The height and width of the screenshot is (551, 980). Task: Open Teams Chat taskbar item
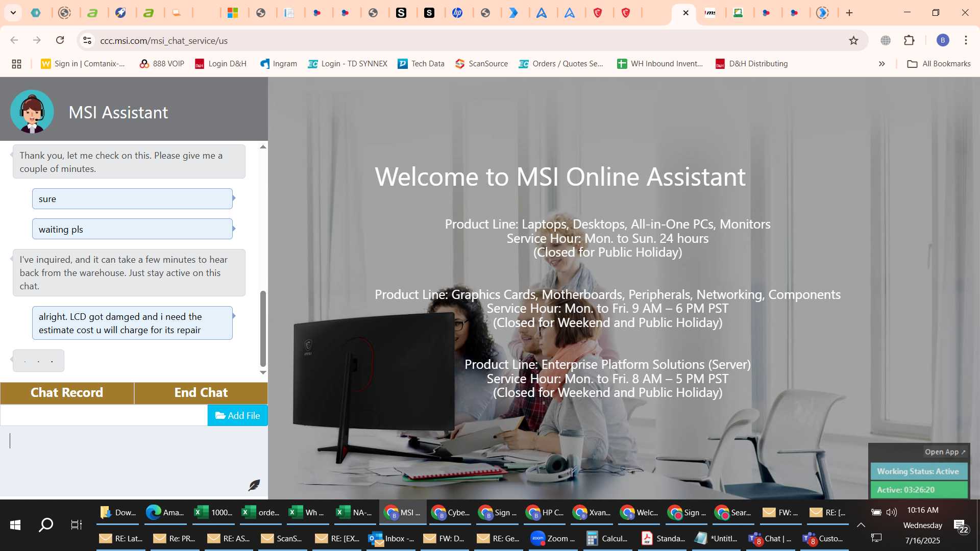(770, 538)
